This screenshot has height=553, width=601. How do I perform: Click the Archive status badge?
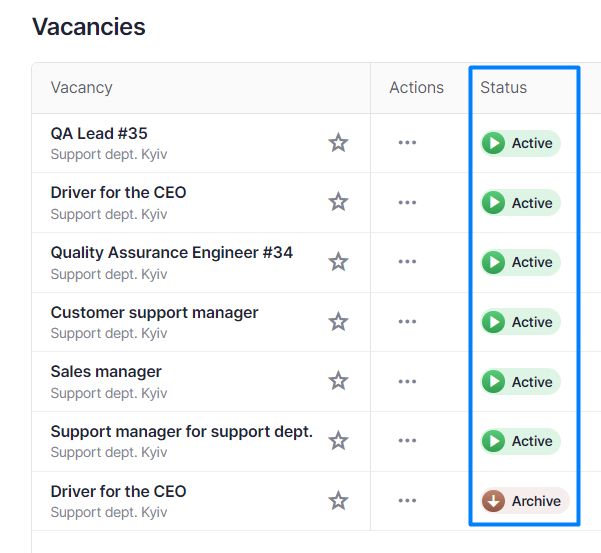(x=525, y=500)
